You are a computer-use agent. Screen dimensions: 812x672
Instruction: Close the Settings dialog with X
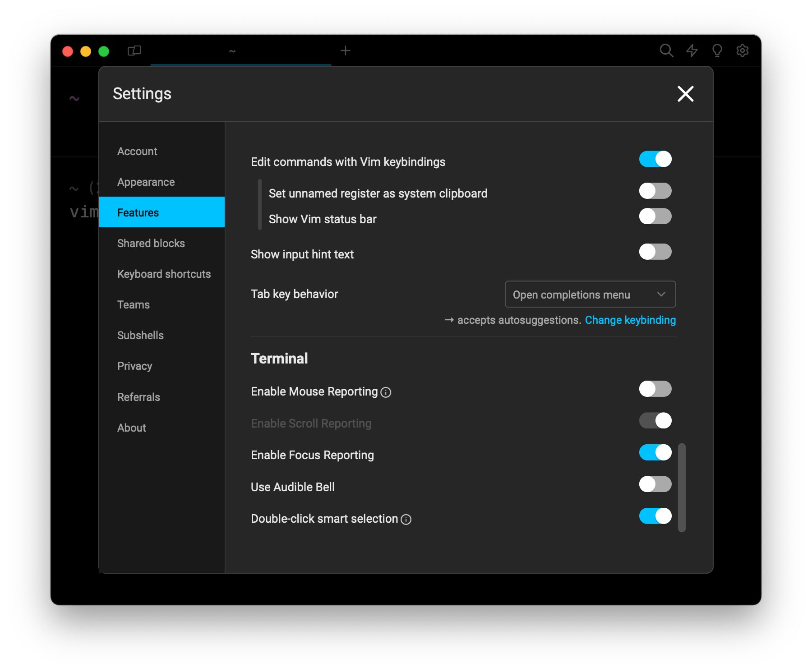pos(685,94)
